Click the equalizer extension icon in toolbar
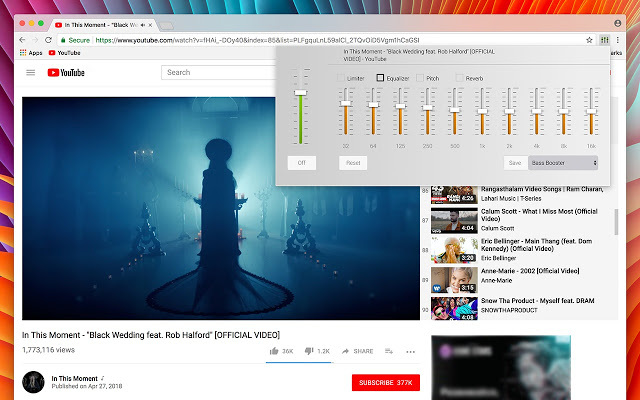Screen dimensions: 640x400 click(605, 40)
